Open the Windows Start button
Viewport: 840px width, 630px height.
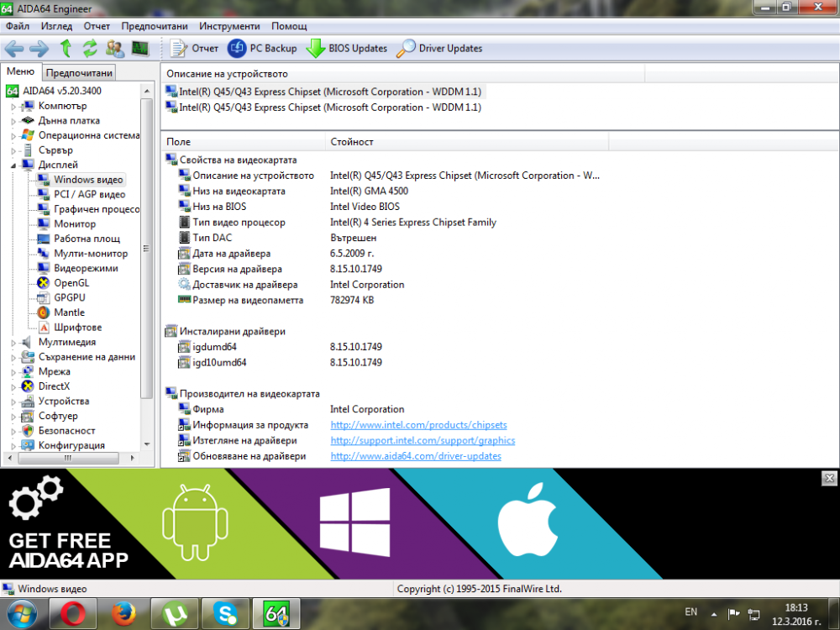click(x=23, y=614)
